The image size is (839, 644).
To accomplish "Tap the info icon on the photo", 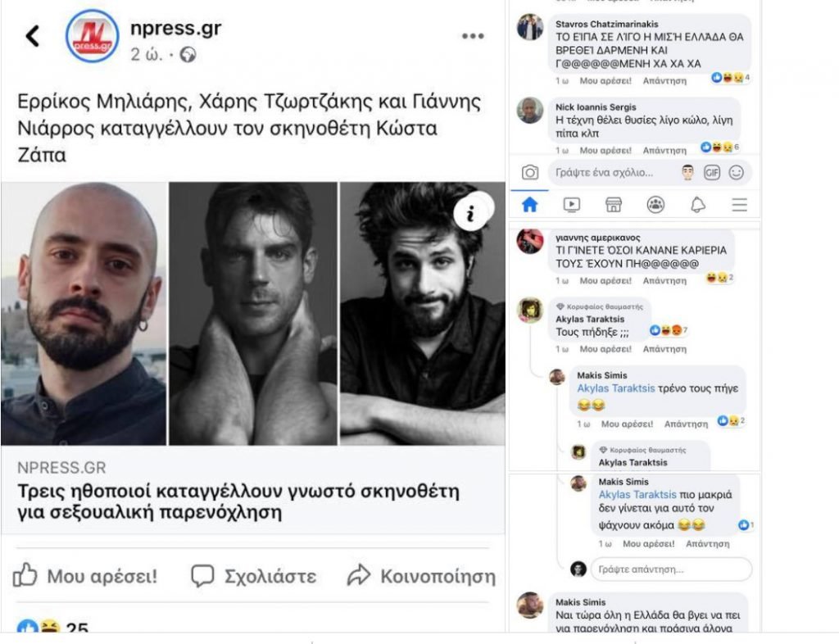I will click(x=471, y=213).
